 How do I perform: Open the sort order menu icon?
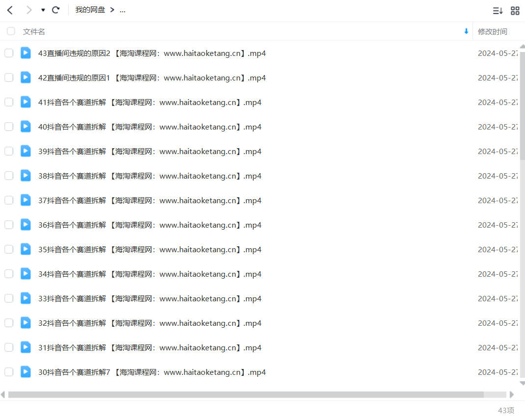498,11
